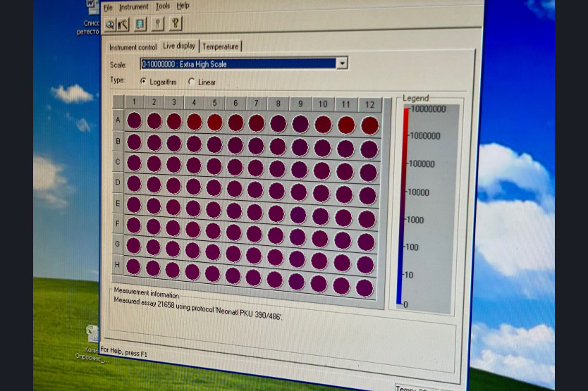Click plate column header 9
This screenshot has height=391, width=588.
(x=300, y=104)
